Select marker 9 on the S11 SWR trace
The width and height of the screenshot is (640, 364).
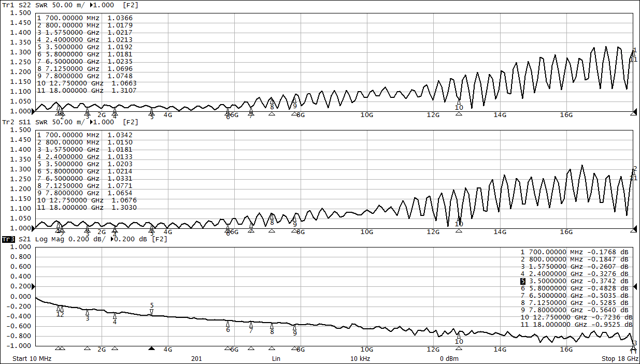pyautogui.click(x=294, y=218)
